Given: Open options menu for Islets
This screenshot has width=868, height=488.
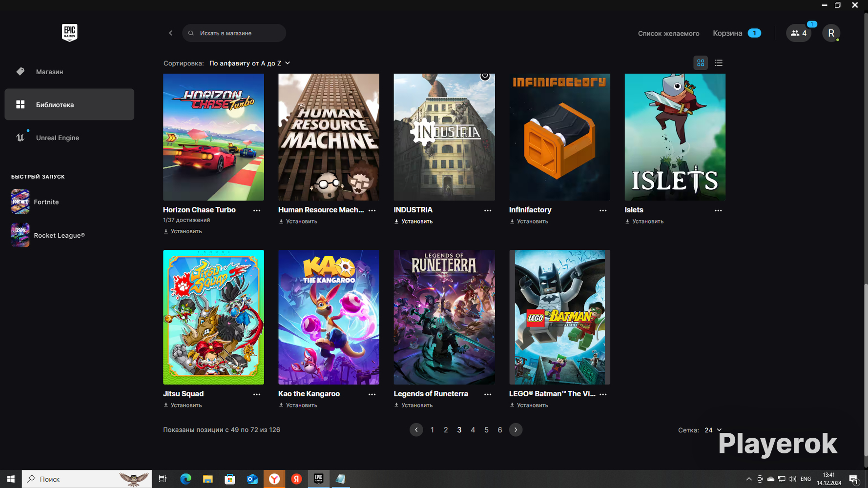Looking at the screenshot, I should 718,210.
